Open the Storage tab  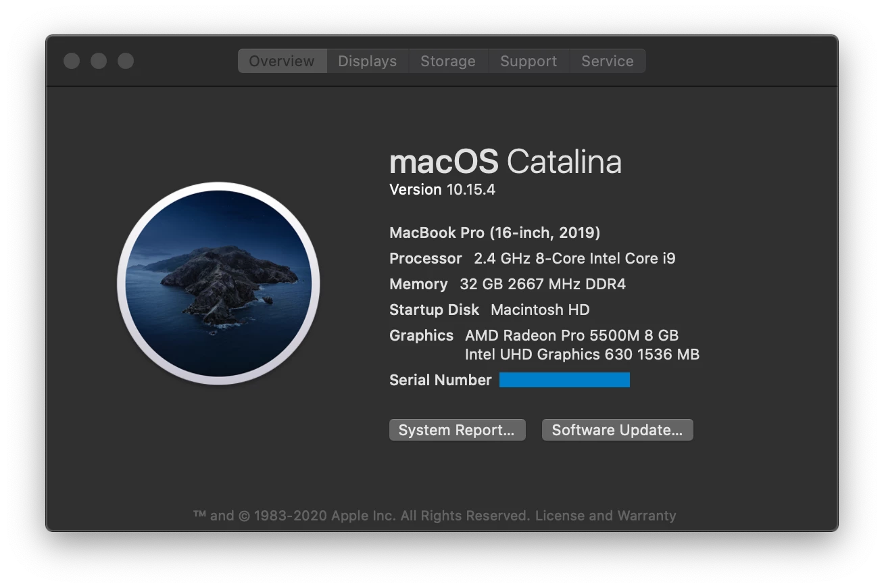(x=448, y=61)
